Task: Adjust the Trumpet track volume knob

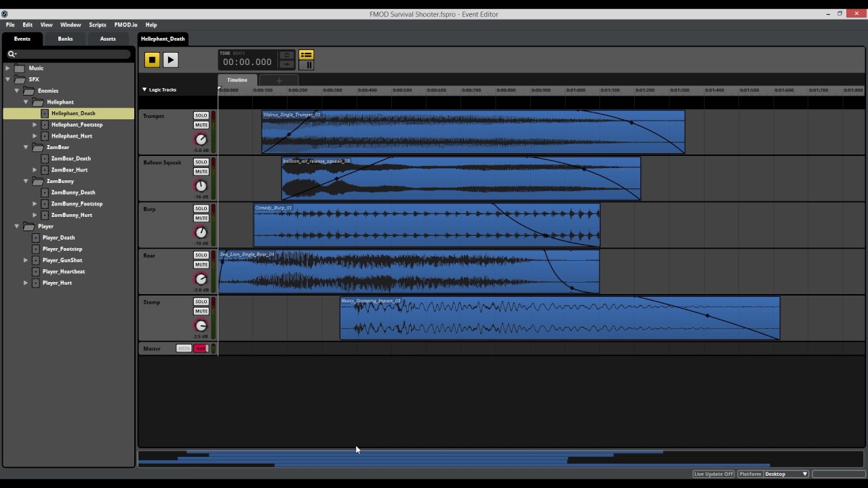Action: pos(201,140)
